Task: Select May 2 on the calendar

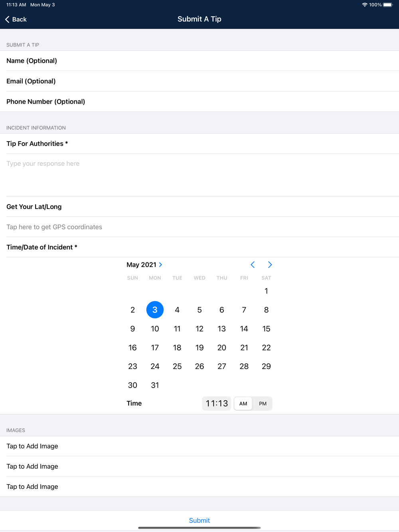Action: (x=132, y=310)
